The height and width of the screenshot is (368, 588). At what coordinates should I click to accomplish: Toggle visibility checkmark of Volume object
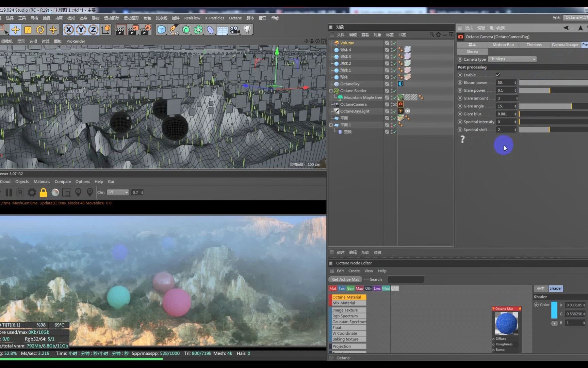395,43
